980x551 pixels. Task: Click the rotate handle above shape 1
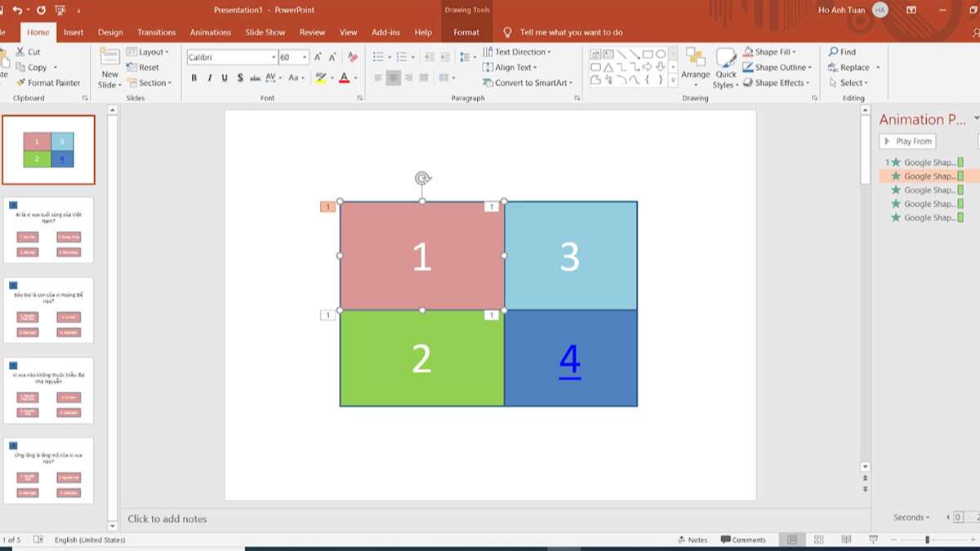pyautogui.click(x=422, y=178)
